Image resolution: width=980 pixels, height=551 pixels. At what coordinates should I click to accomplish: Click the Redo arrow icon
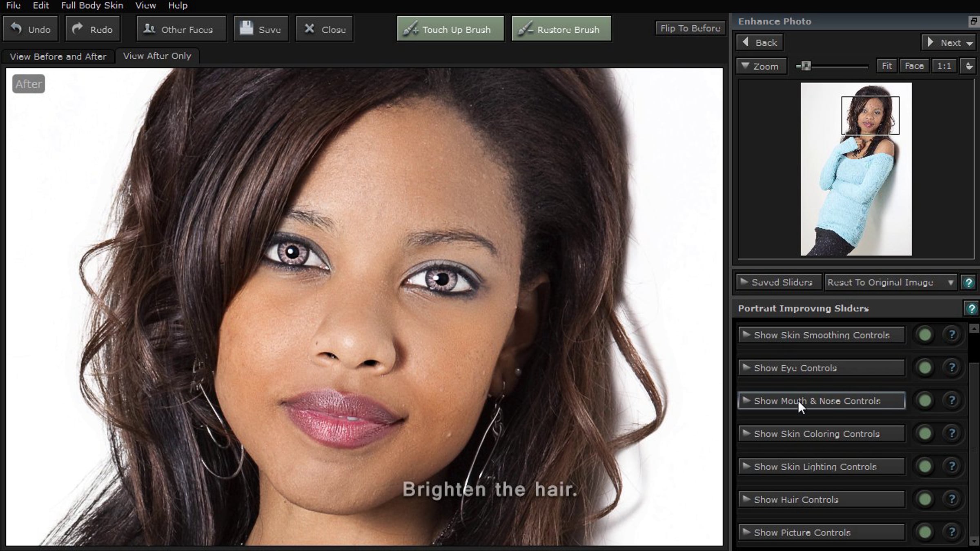(x=77, y=29)
